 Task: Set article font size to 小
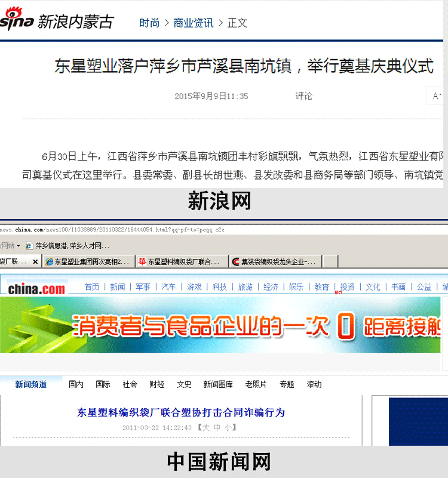click(x=228, y=427)
